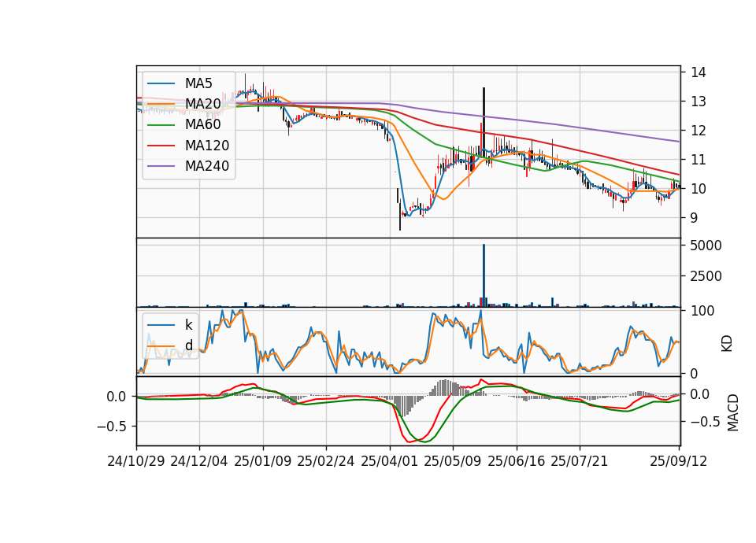The width and height of the screenshot is (756, 543).
Task: Click the left MACD axis value 0.0
Action: (117, 397)
